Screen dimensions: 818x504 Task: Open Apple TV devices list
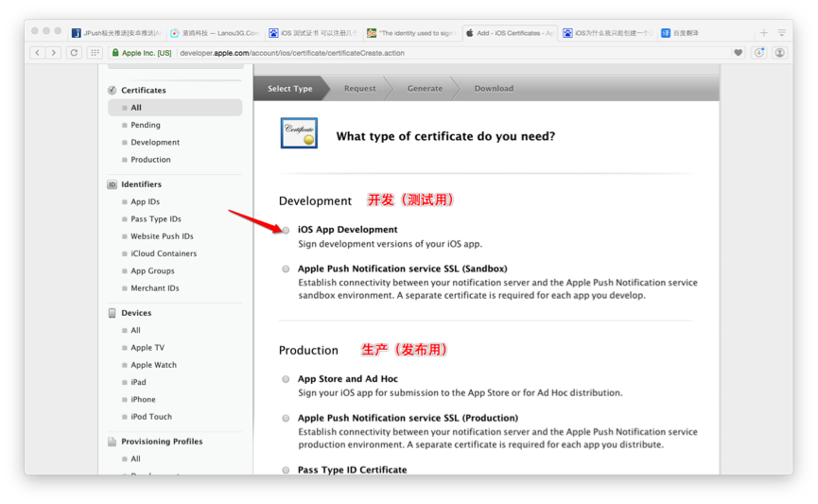[x=148, y=347]
